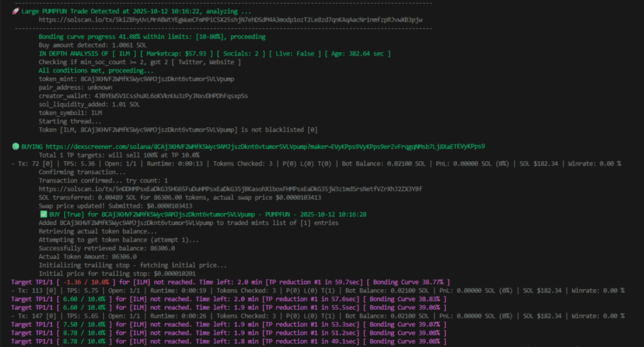Click the green circle icon beside BUYING

[16, 146]
